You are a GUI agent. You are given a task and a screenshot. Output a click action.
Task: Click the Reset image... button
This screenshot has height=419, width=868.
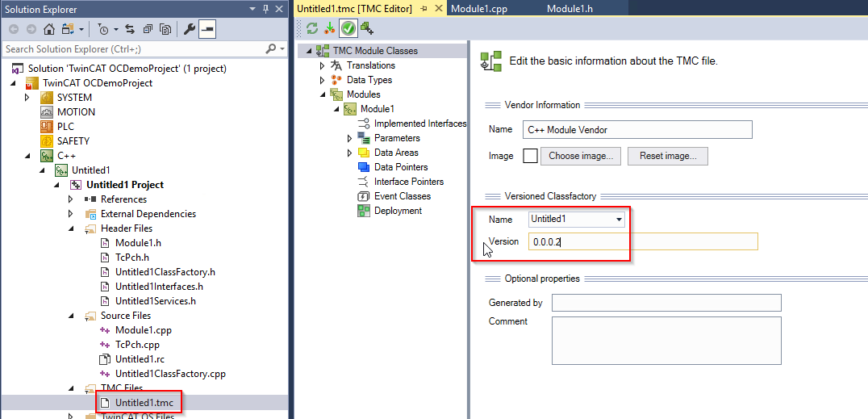pyautogui.click(x=668, y=156)
